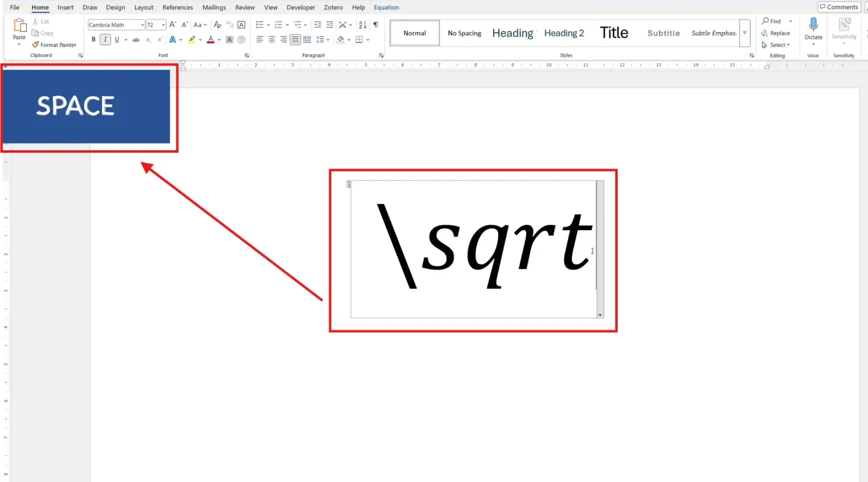
Task: Align text to the left
Action: [260, 40]
